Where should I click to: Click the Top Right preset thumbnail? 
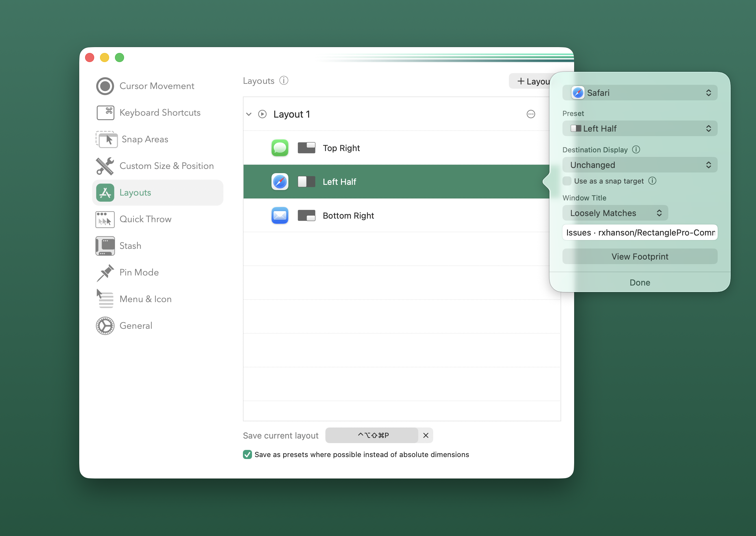307,148
